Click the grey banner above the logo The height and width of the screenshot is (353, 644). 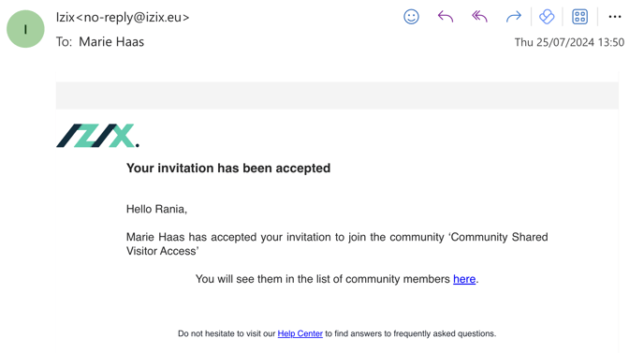(337, 96)
